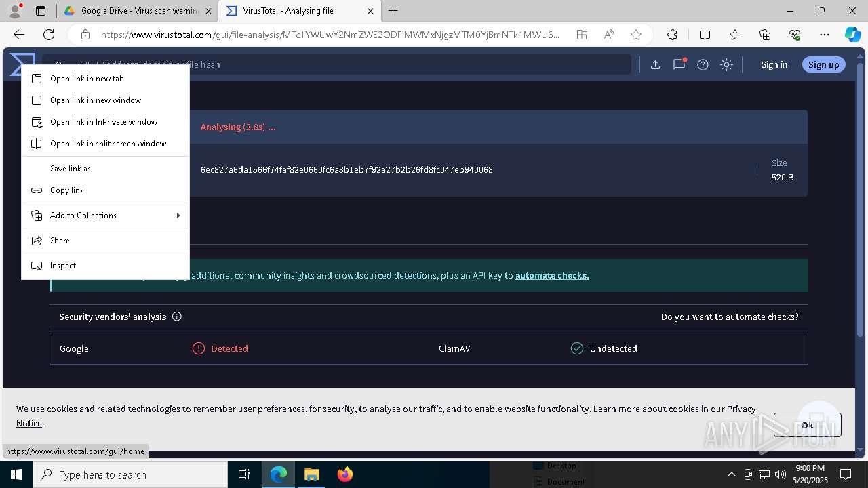Screen dimensions: 868x488
Task: Close the Google Drive tab
Action: point(208,11)
